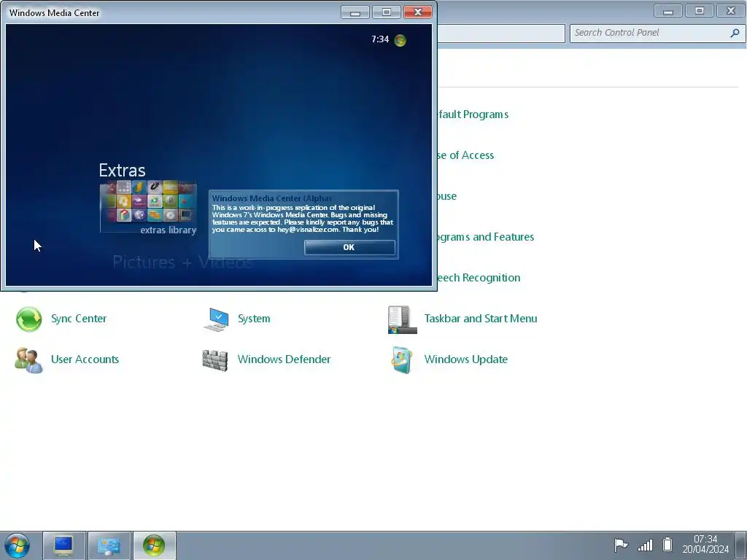Open the Windows Update link

pyautogui.click(x=466, y=359)
